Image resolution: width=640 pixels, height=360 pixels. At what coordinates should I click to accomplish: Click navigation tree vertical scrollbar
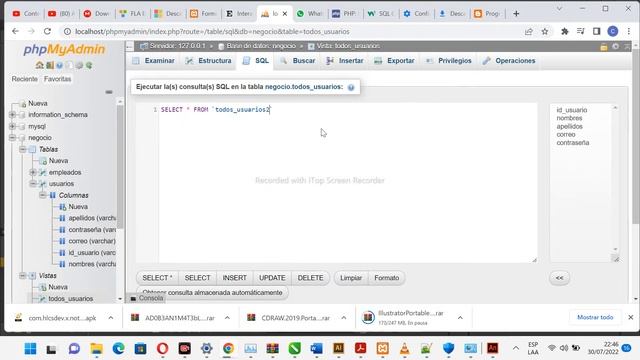click(120, 167)
